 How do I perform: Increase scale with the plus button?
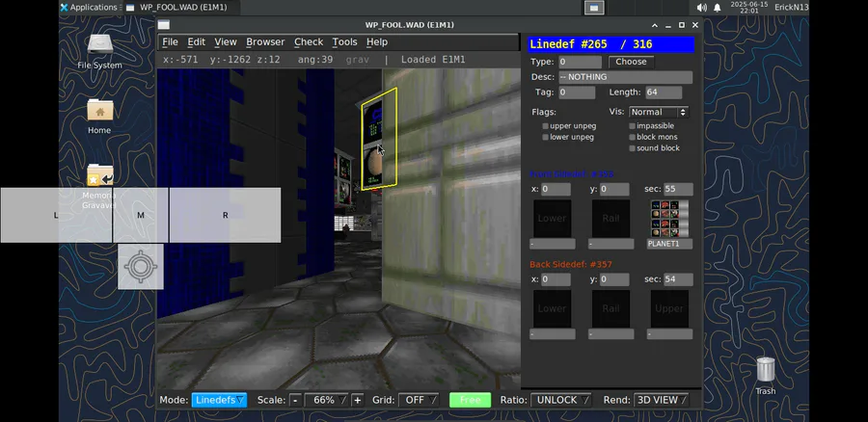pos(357,400)
